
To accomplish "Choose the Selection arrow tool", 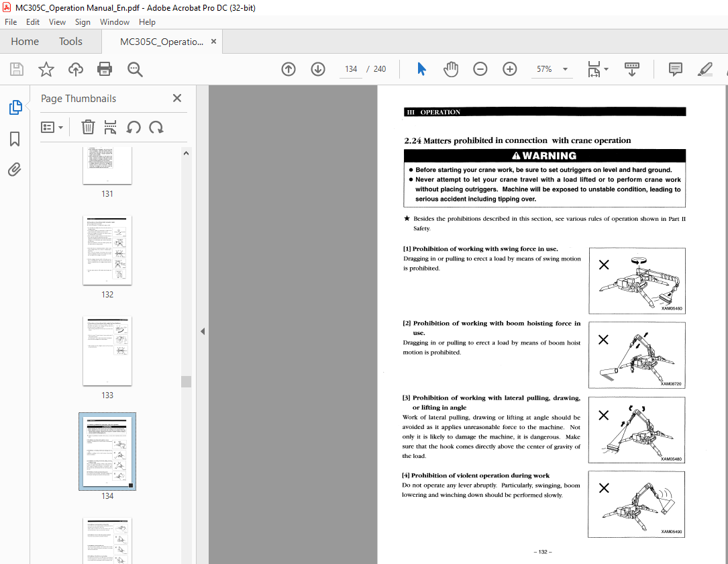I will 421,69.
